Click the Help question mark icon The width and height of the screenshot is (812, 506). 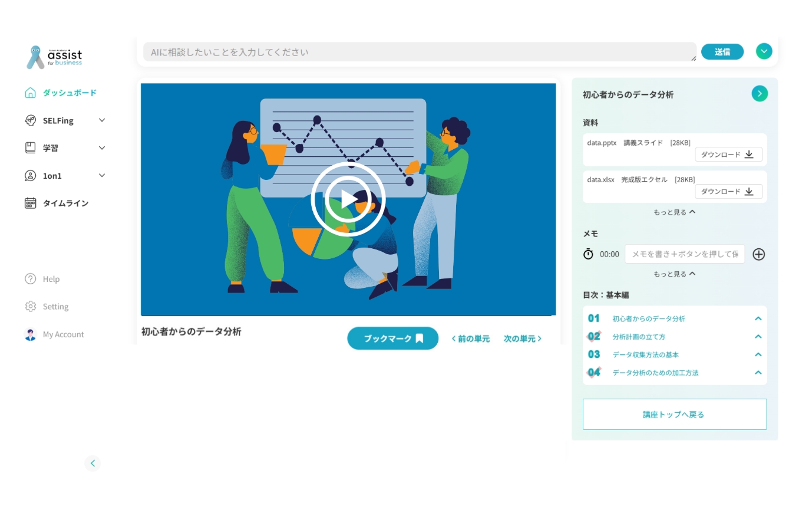[30, 279]
